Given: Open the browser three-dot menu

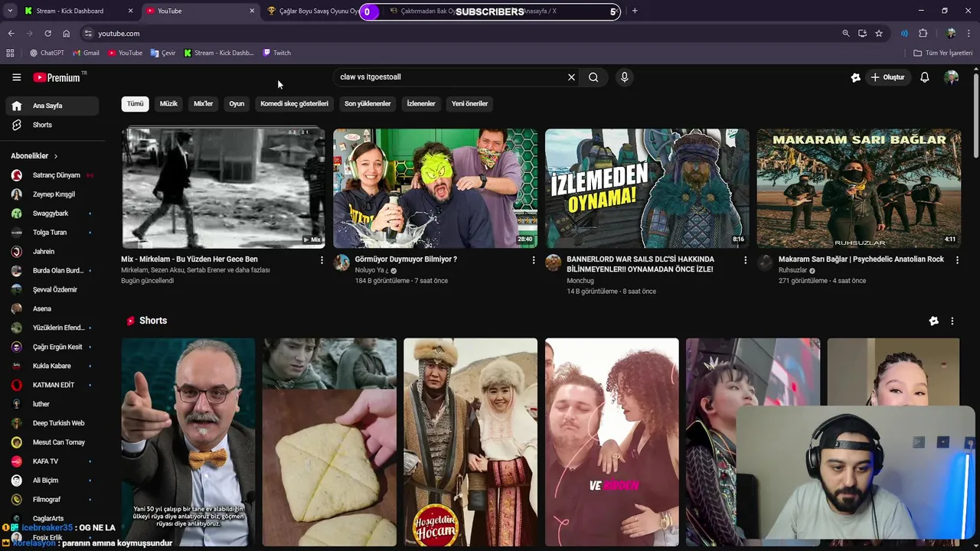Looking at the screenshot, I should click(969, 34).
